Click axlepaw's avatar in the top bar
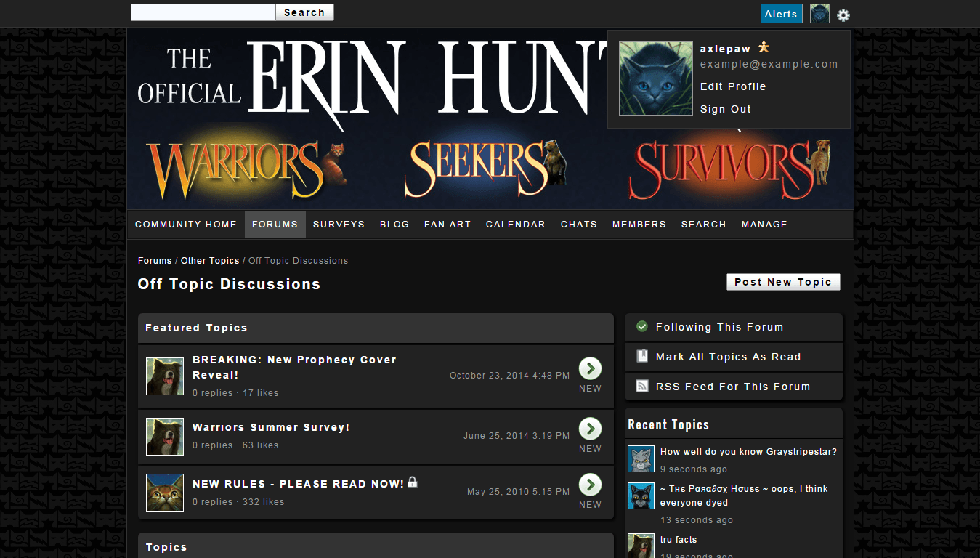 [x=819, y=13]
